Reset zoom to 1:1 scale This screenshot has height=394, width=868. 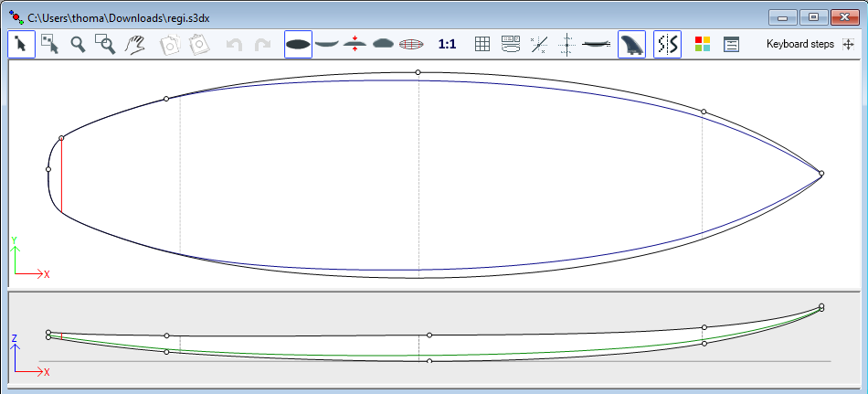[448, 44]
